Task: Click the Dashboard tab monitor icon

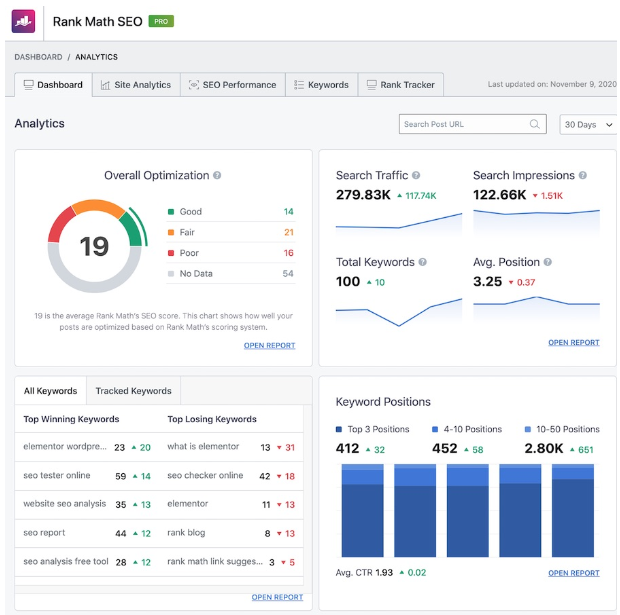Action: tap(28, 85)
